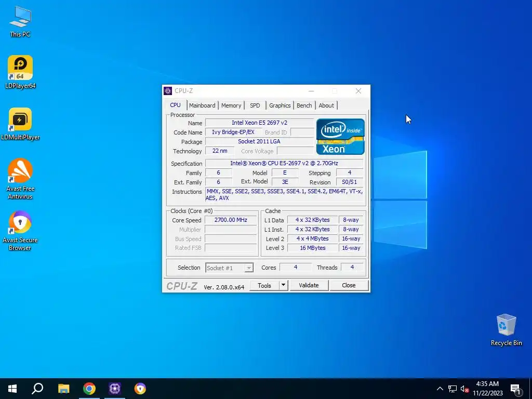532x399 pixels.
Task: Open Avast Secure Browser taskbar icon
Action: (x=140, y=389)
